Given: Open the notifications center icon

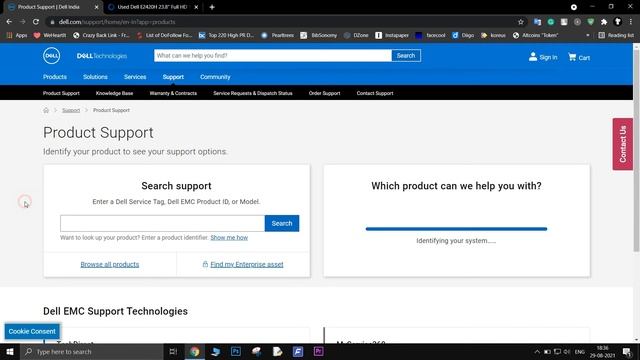Looking at the screenshot, I should [x=627, y=351].
